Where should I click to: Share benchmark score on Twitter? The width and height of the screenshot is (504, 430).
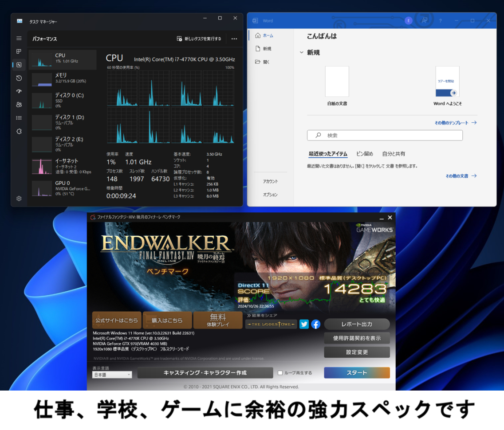[304, 324]
